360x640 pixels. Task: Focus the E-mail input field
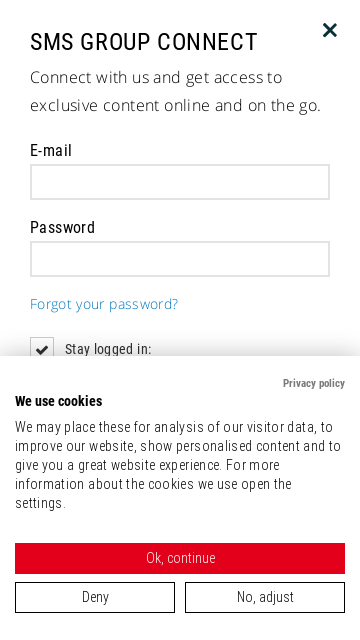click(x=180, y=182)
